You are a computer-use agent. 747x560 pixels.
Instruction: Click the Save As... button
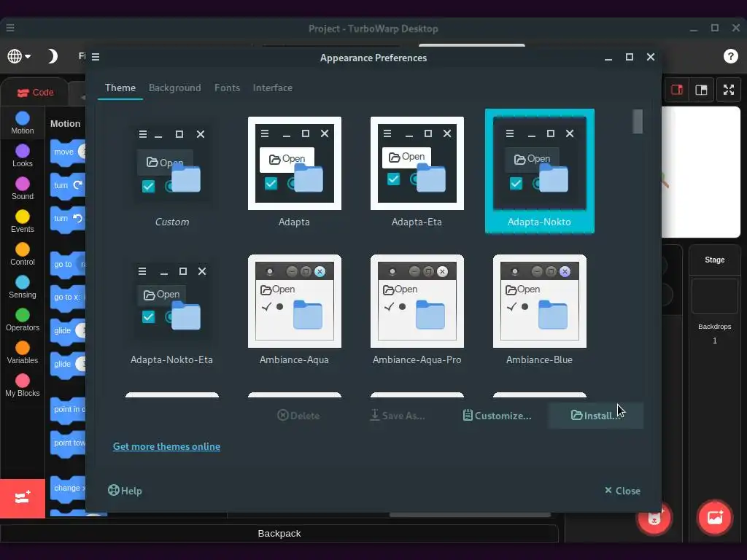point(398,416)
